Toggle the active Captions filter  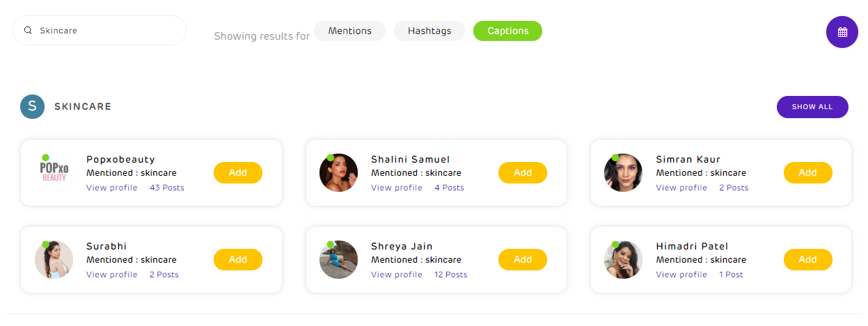[x=507, y=31]
